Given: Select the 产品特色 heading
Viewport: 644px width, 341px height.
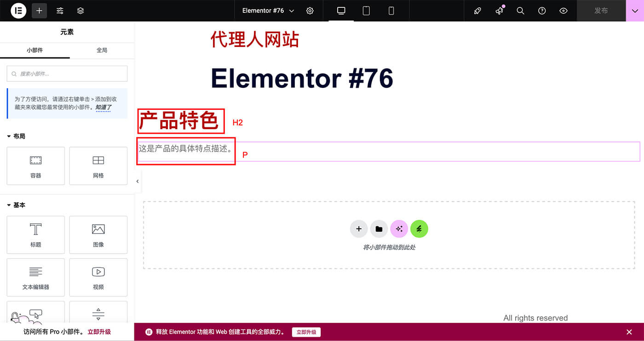Looking at the screenshot, I should pos(178,121).
